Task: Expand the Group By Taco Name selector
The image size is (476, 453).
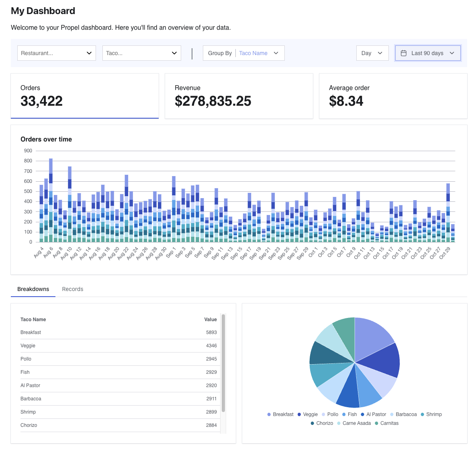Action: [244, 53]
